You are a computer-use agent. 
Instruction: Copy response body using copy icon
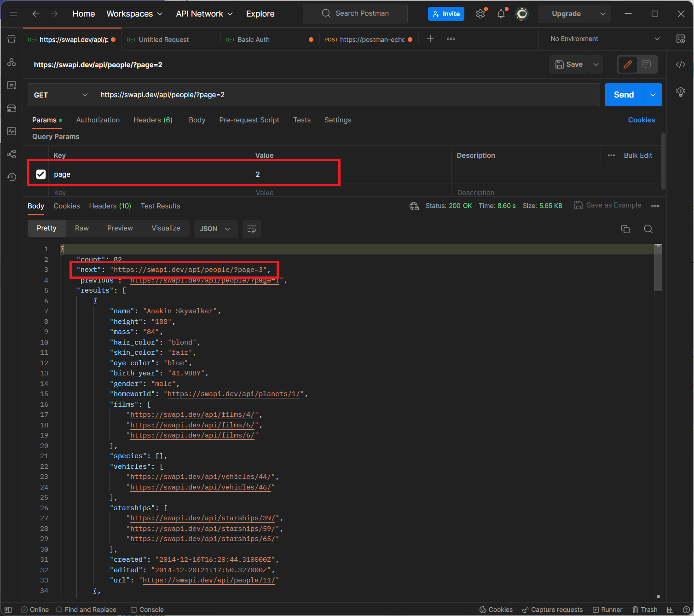point(625,229)
